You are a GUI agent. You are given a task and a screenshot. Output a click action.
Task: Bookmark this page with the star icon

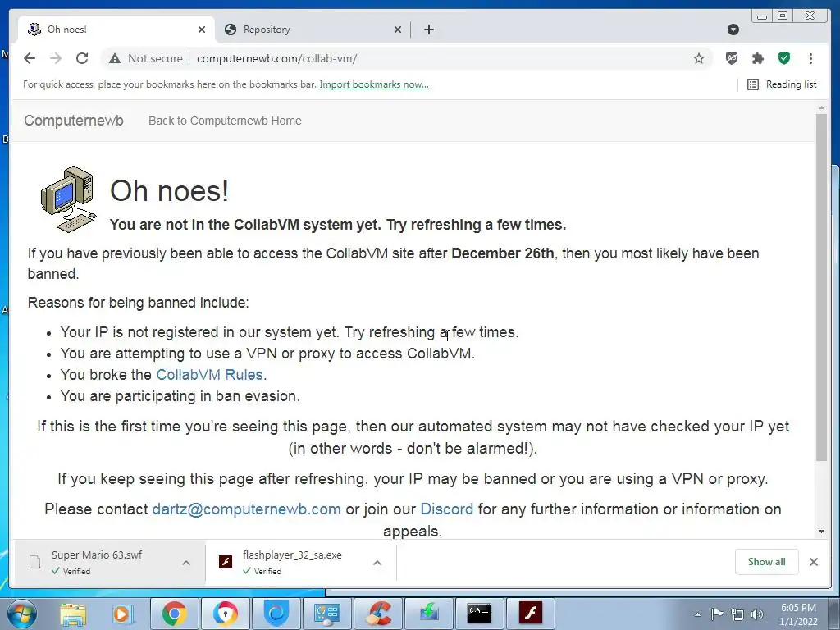[x=699, y=58]
